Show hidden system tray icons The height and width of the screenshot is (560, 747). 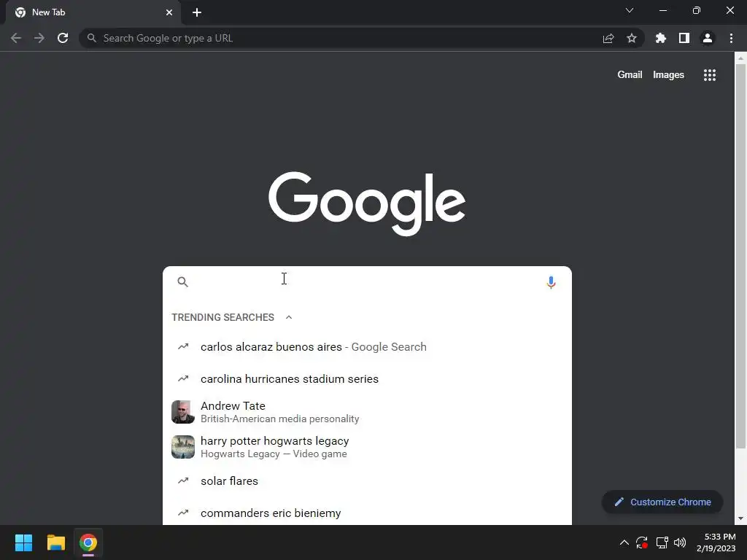tap(624, 542)
